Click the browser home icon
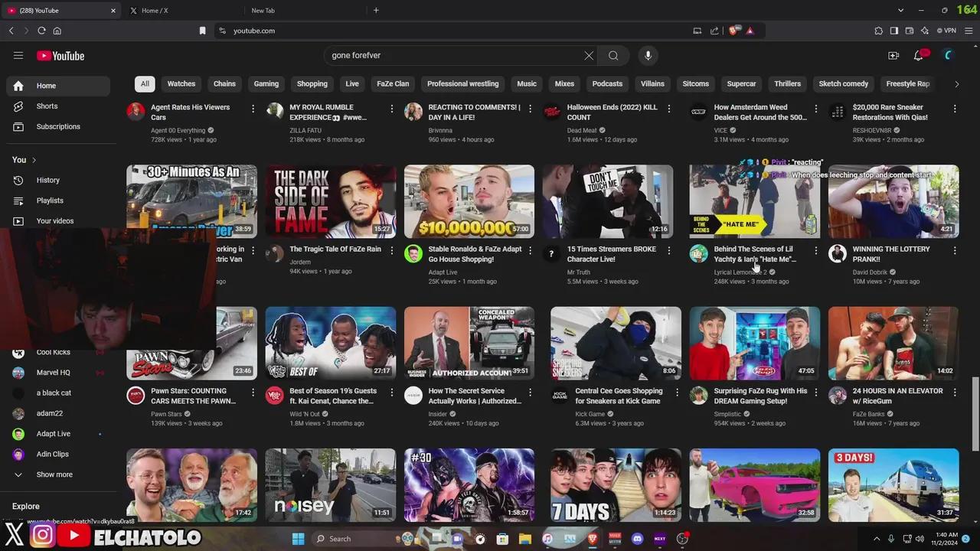This screenshot has height=551, width=980. coord(57,31)
